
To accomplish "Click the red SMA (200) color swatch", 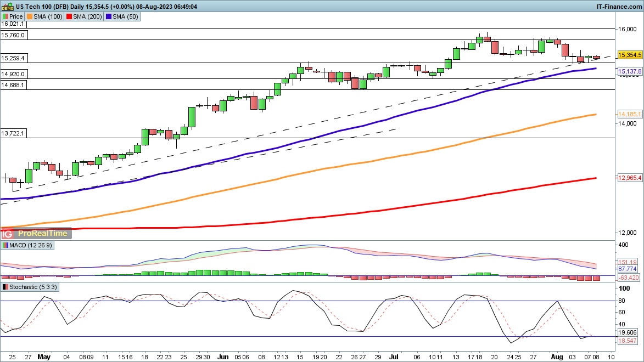I will 69,16.
